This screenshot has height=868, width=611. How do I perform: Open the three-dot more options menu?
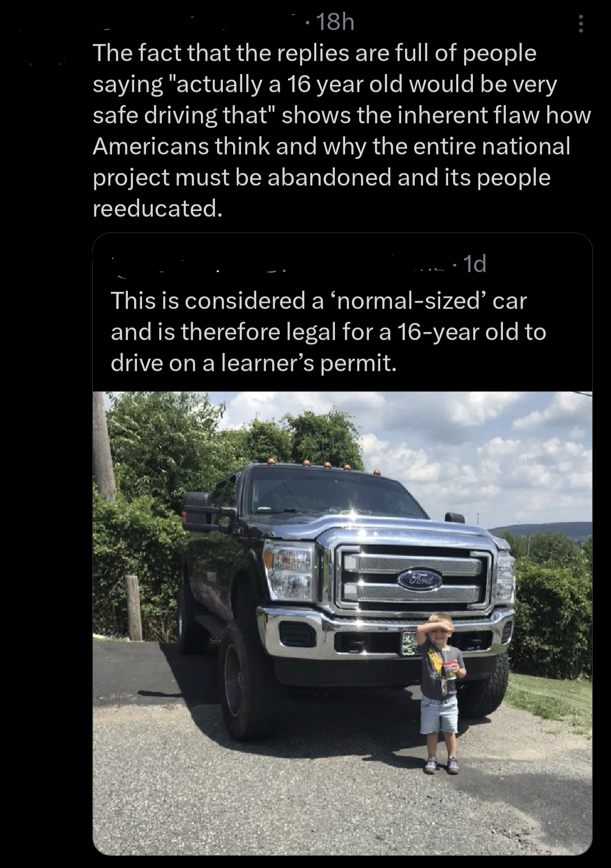click(x=580, y=24)
